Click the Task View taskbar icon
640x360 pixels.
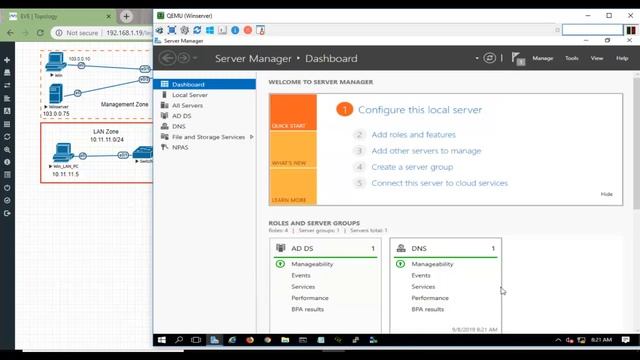(x=196, y=340)
